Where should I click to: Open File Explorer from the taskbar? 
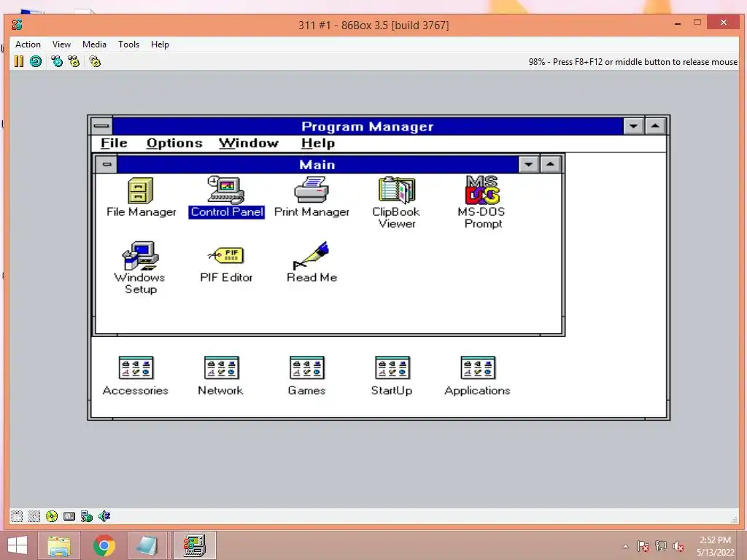tap(59, 545)
